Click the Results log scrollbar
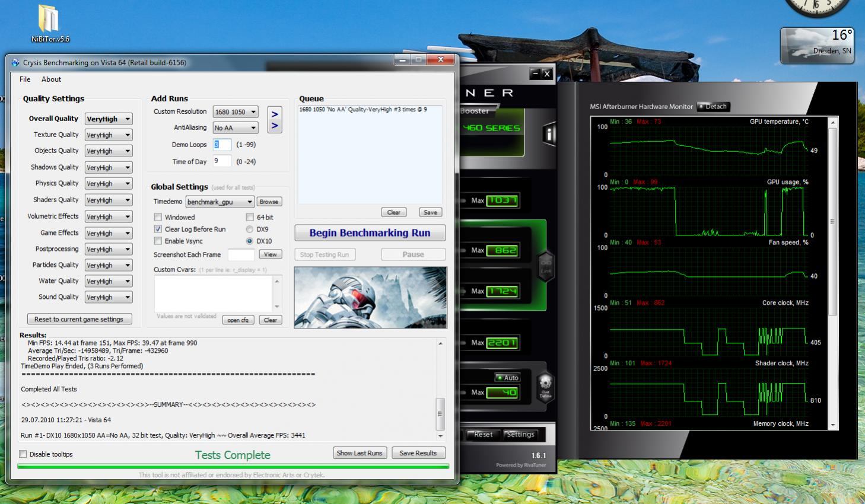The width and height of the screenshot is (865, 504). coord(440,388)
